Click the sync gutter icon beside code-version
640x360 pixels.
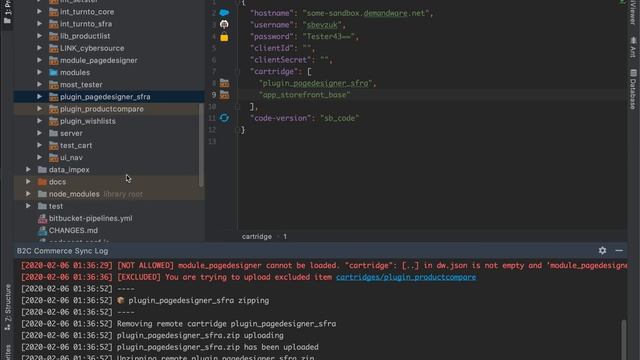[x=224, y=118]
